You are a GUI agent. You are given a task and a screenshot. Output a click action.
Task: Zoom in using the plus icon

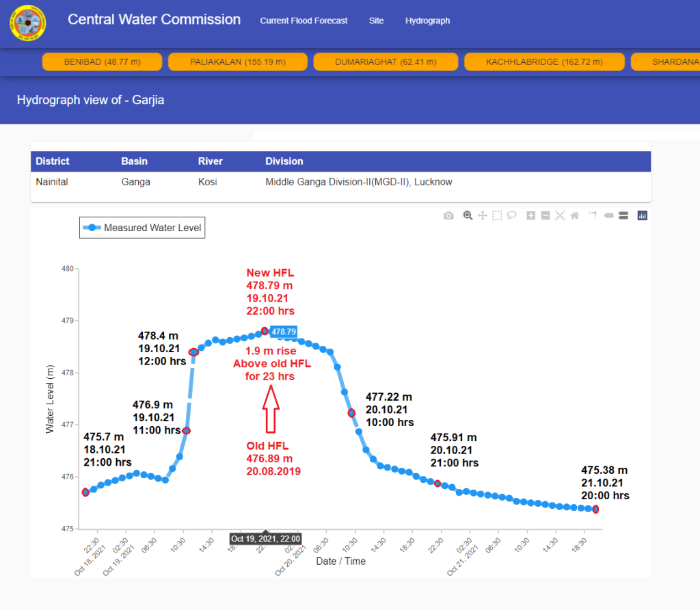tap(531, 215)
